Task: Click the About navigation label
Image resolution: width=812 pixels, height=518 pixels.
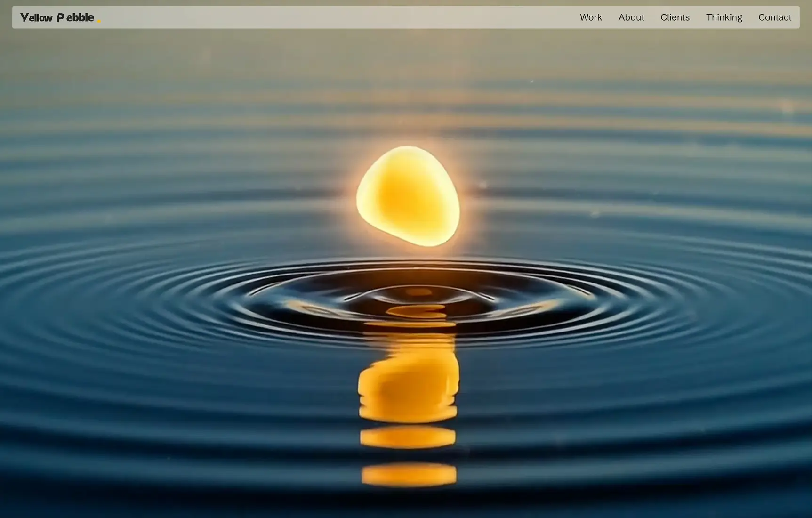Action: coord(631,17)
